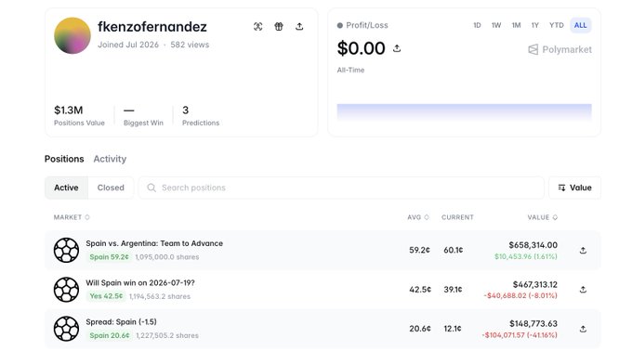Click share icon next to $0.00 profit
The image size is (632, 364).
point(397,48)
